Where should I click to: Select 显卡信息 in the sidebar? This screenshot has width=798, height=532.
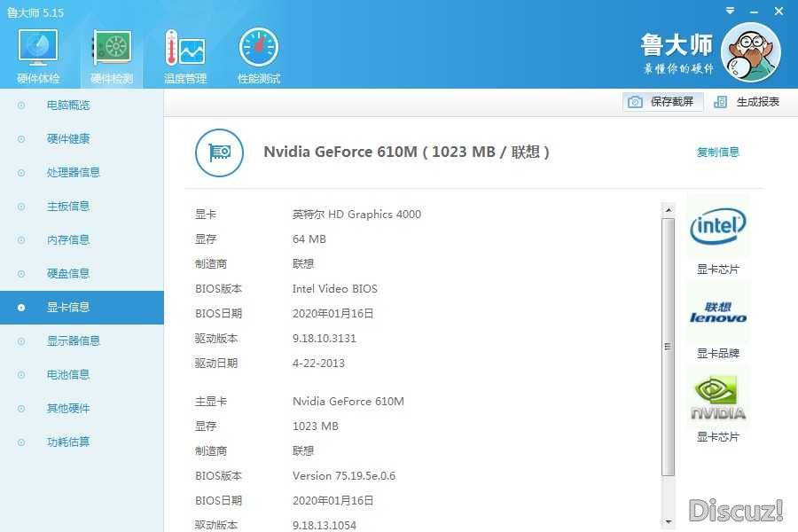(x=82, y=308)
